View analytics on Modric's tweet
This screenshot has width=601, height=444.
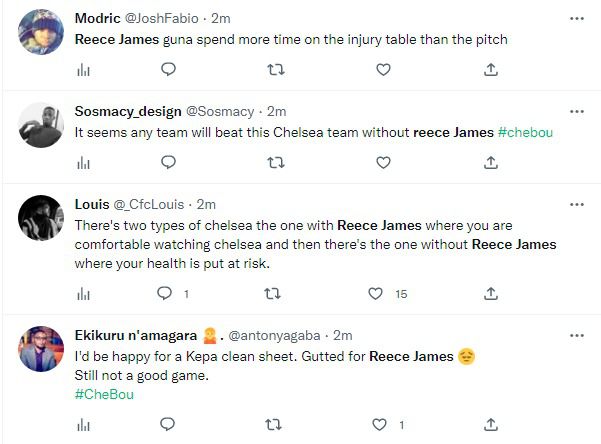pyautogui.click(x=84, y=69)
